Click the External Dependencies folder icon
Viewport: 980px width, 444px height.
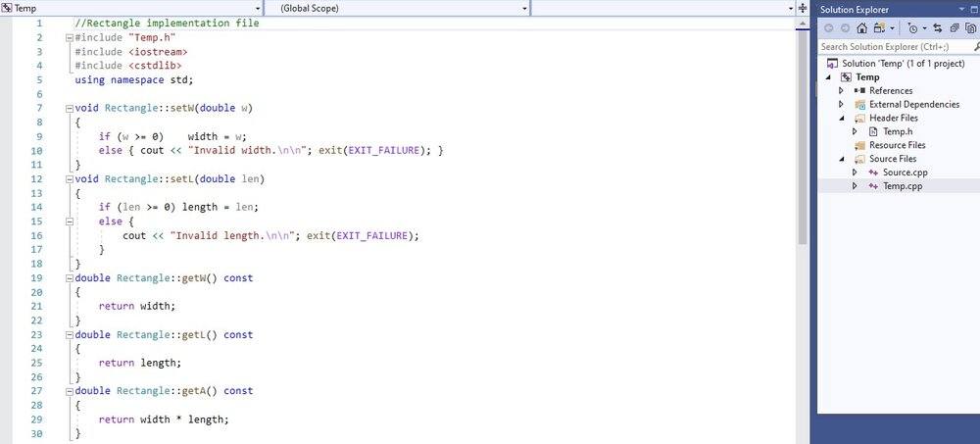[859, 105]
